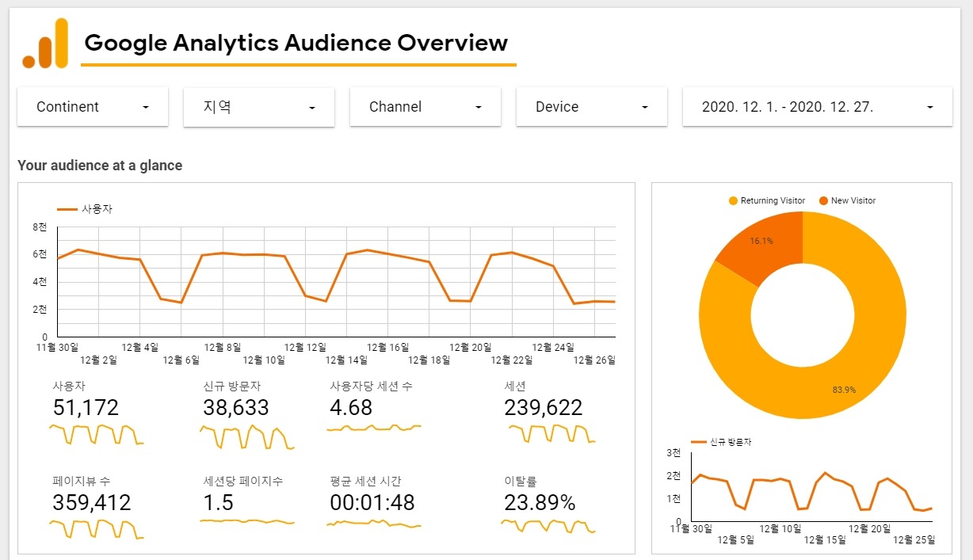Click the sparkline under 세션당 페이지수 1.5
The image size is (973, 560).
point(246,522)
